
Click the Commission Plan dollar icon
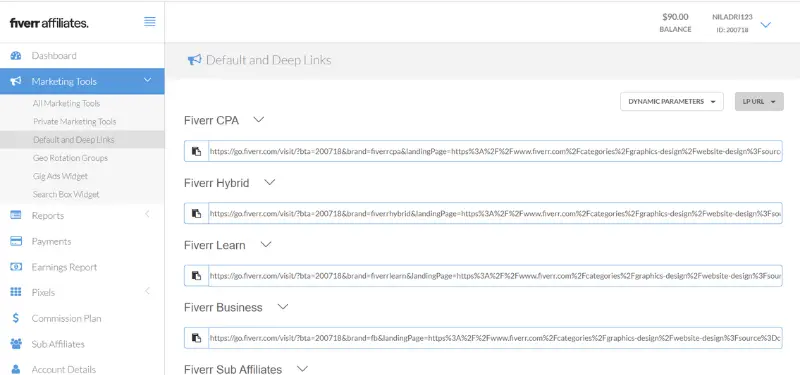[16, 318]
